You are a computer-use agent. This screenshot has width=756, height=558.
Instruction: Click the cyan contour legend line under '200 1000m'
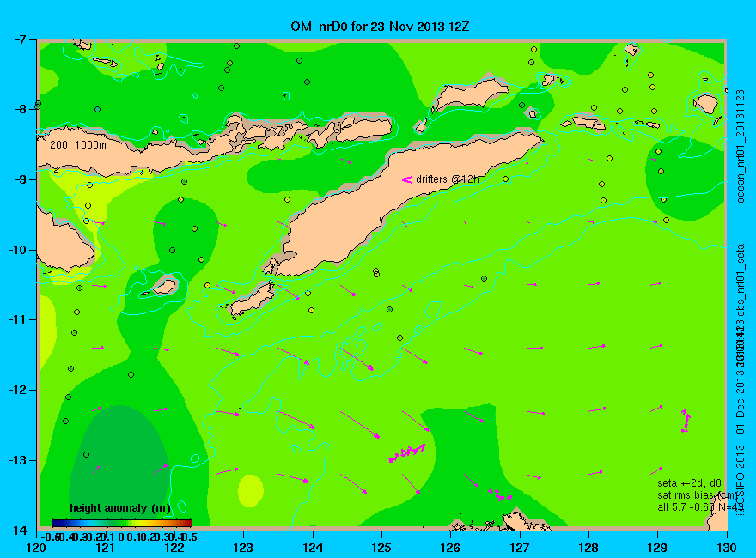(70, 155)
